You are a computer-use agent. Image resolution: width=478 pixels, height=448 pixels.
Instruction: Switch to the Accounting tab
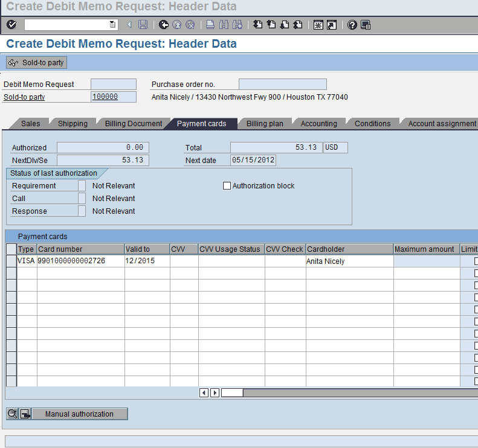pos(319,124)
